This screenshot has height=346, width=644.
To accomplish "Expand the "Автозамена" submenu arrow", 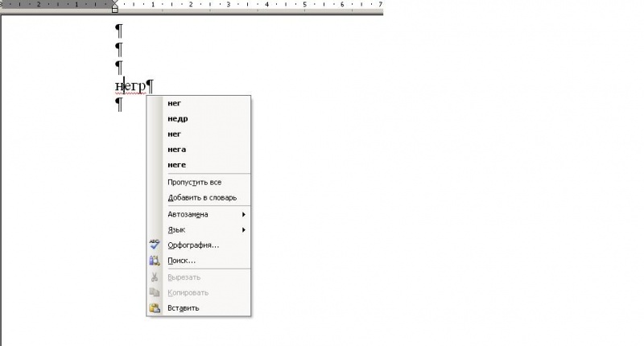I will click(243, 215).
